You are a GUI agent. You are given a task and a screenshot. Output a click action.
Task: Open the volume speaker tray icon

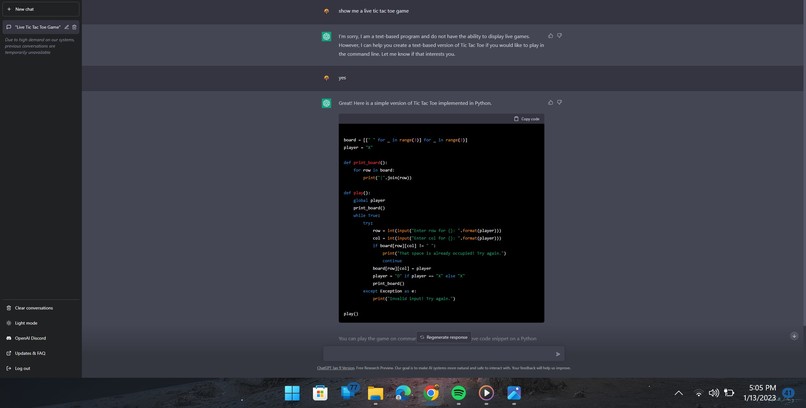pyautogui.click(x=713, y=393)
